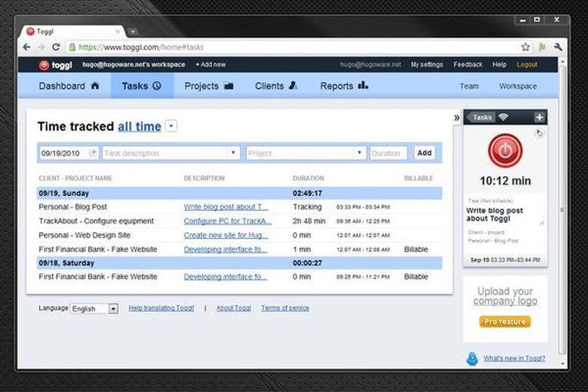Stop the red timer power button
Screen dimensions: 588x392
click(505, 151)
